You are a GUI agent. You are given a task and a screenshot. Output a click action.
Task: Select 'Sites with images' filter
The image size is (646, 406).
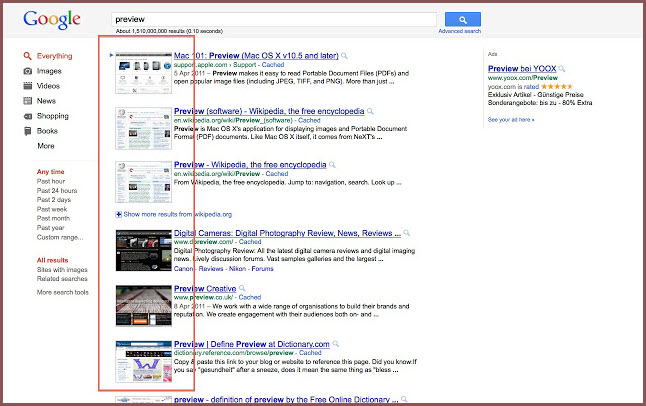[63, 270]
